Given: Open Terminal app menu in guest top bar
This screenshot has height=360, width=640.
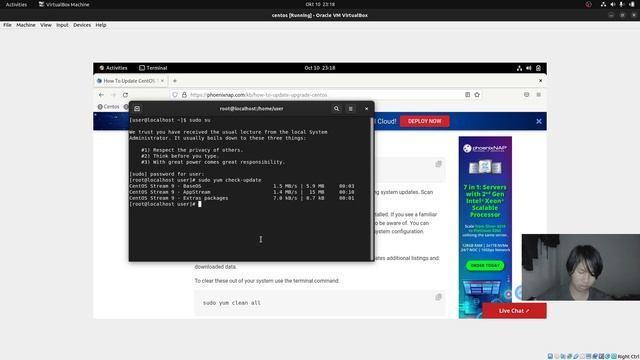Looking at the screenshot, I should (x=153, y=68).
